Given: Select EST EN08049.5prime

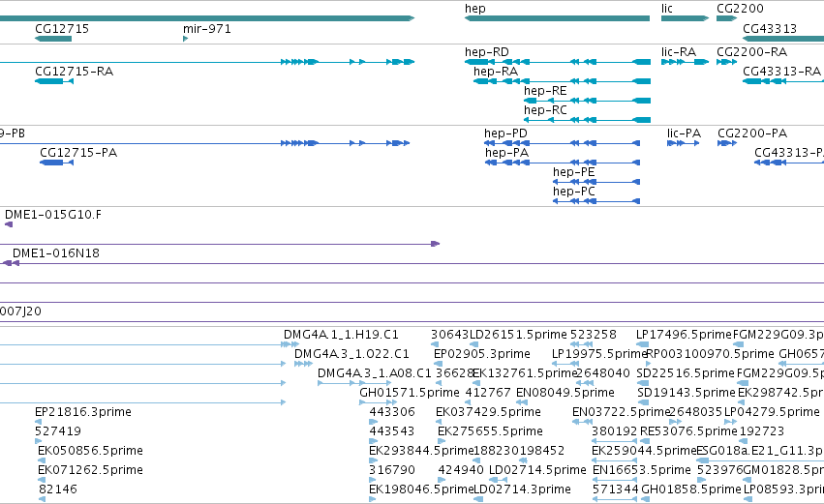Looking at the screenshot, I should 565,393.
